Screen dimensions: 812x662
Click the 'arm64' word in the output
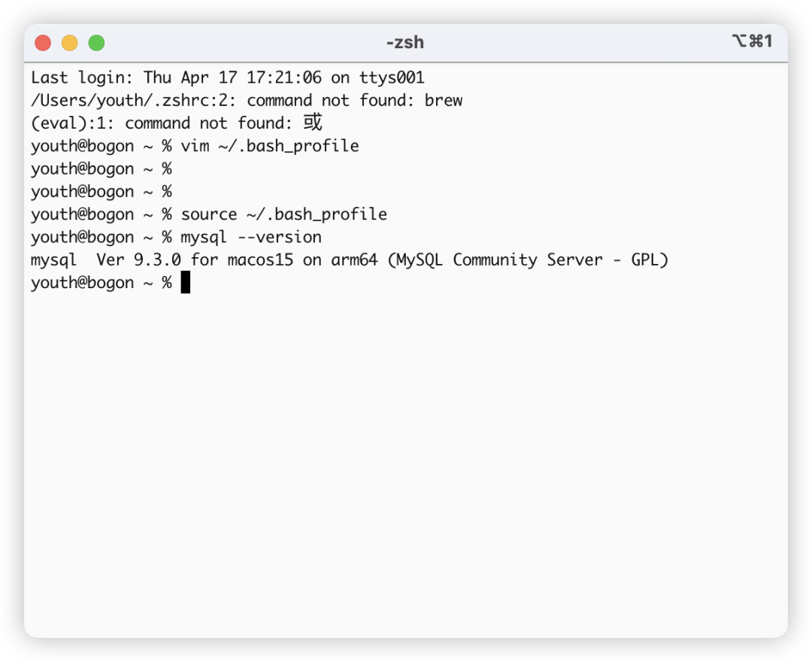point(354,260)
